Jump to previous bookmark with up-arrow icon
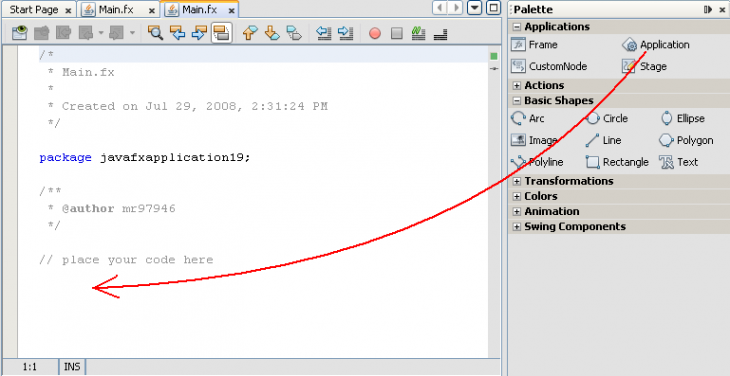This screenshot has width=730, height=376. (x=250, y=33)
